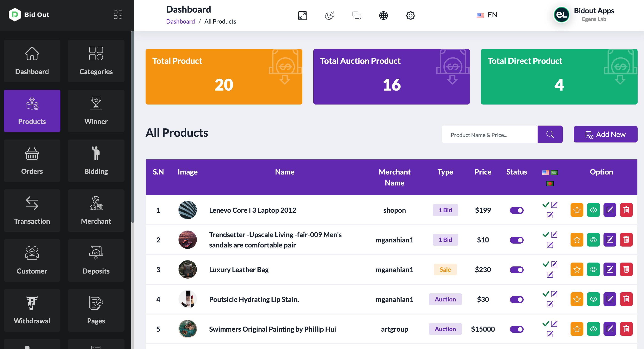Toggle status on the Swimmers Original Painting row
The height and width of the screenshot is (349, 644).
[x=517, y=329]
